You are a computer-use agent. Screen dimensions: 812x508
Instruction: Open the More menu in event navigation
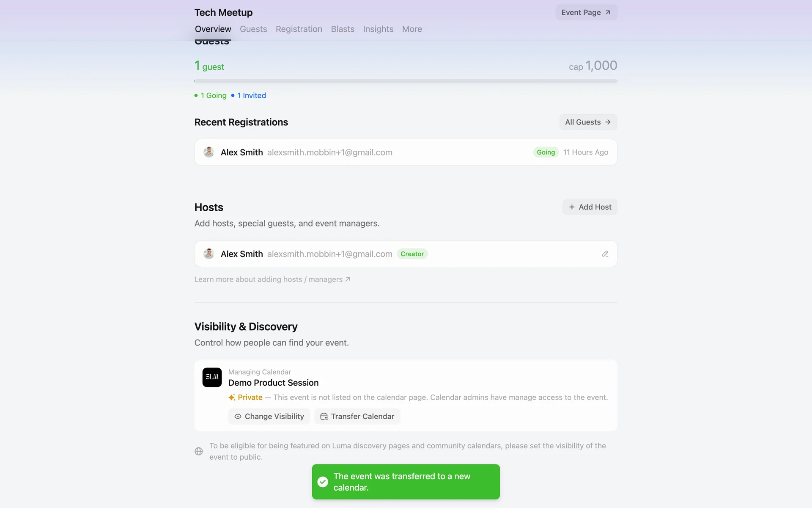click(x=412, y=29)
